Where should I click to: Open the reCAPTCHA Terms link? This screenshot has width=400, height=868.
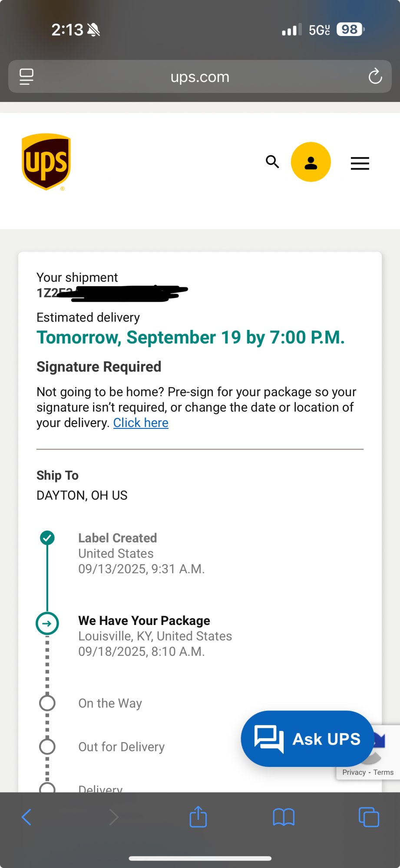coord(383,773)
